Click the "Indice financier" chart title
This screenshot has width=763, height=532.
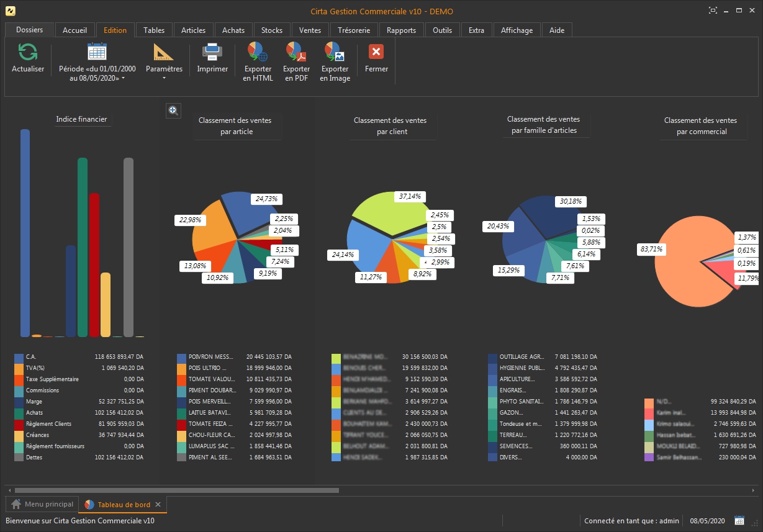(81, 119)
